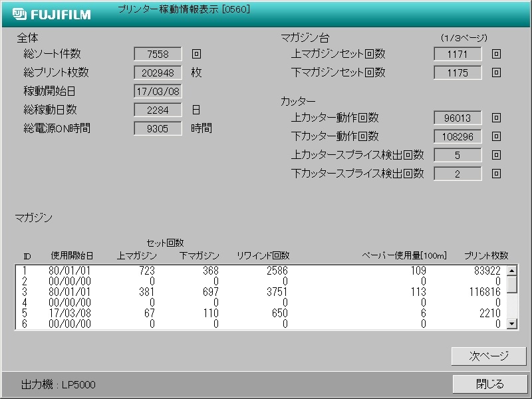Click the 総ソート件数 value field showing 7558

158,54
